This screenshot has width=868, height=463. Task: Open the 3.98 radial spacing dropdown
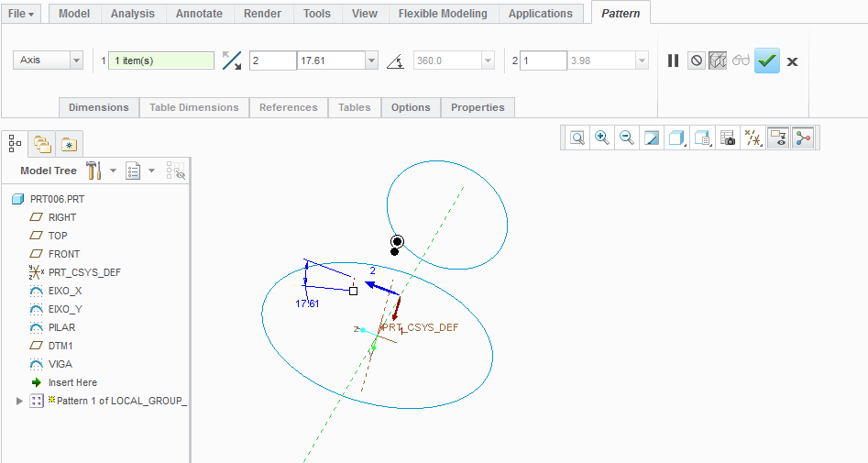point(642,61)
